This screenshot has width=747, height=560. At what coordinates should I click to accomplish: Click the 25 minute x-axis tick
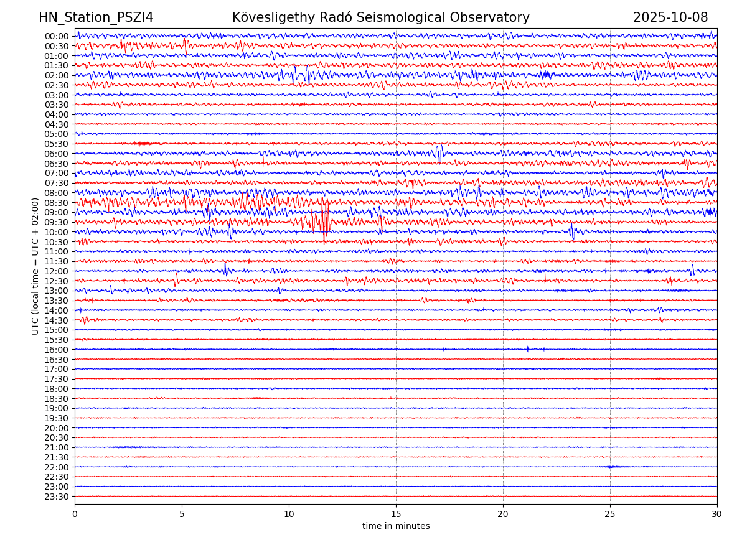click(x=610, y=515)
